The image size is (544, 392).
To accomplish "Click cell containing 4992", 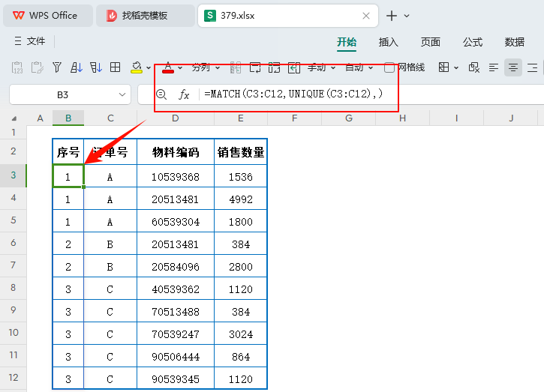I will [x=241, y=199].
